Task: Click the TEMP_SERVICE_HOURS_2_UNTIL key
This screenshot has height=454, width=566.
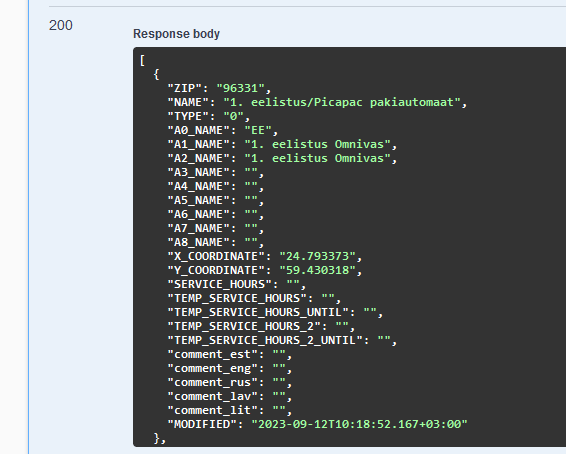Action: point(265,340)
